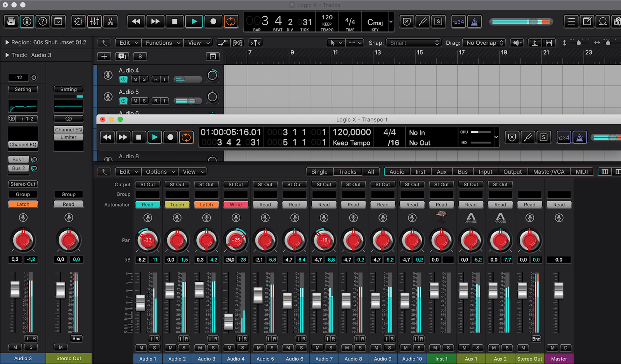
Task: Open the Functions menu in tracks area
Action: coord(162,43)
